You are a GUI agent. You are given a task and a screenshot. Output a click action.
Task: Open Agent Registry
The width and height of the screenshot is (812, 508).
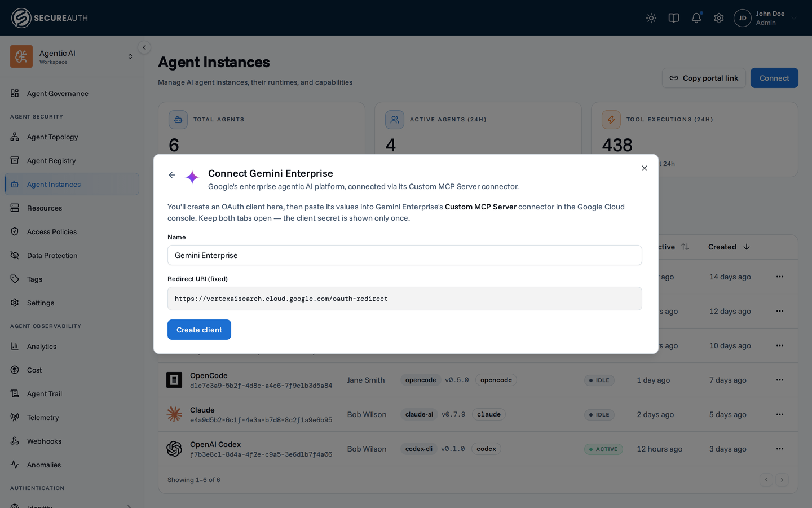(72, 161)
